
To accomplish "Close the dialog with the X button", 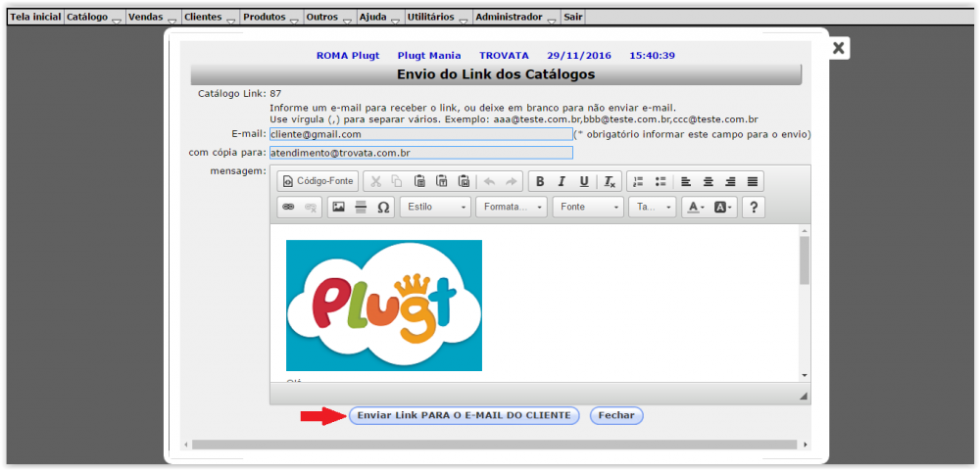I will pos(839,47).
